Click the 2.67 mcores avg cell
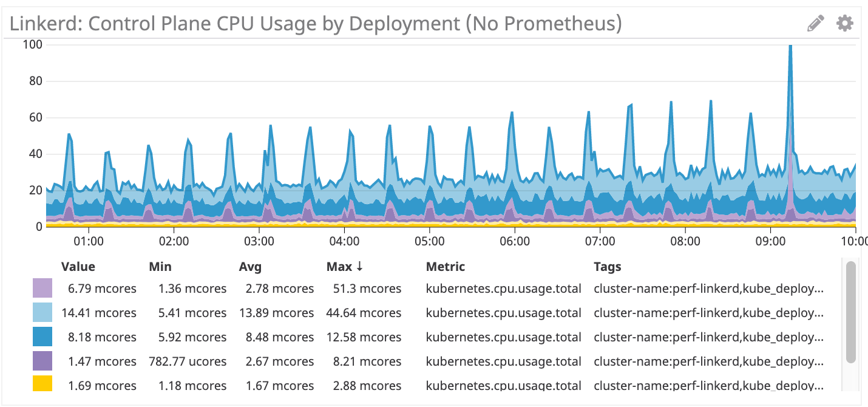The height and width of the screenshot is (407, 868). [280, 361]
